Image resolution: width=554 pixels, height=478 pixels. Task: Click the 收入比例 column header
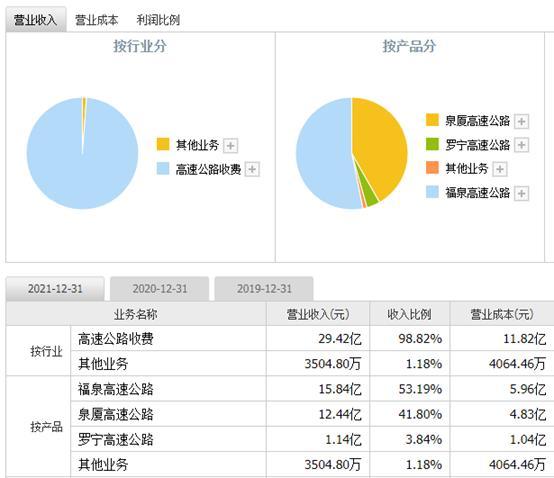(x=409, y=314)
